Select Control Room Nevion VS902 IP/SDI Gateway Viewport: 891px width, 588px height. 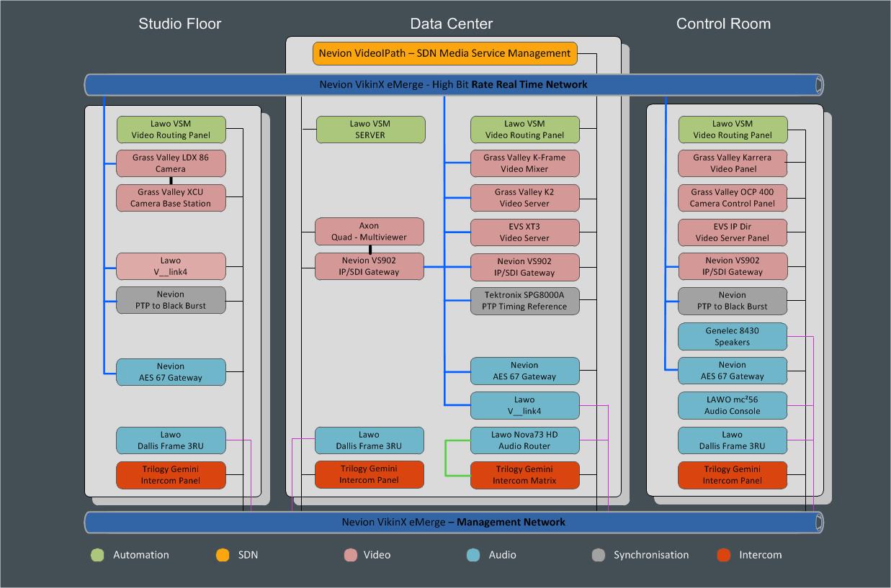tap(733, 266)
